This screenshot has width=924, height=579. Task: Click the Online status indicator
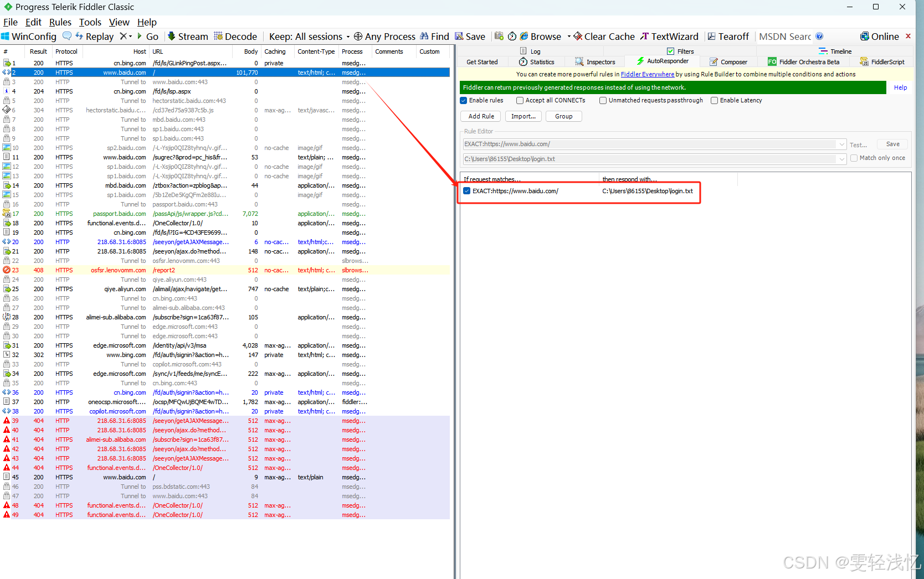pos(879,37)
